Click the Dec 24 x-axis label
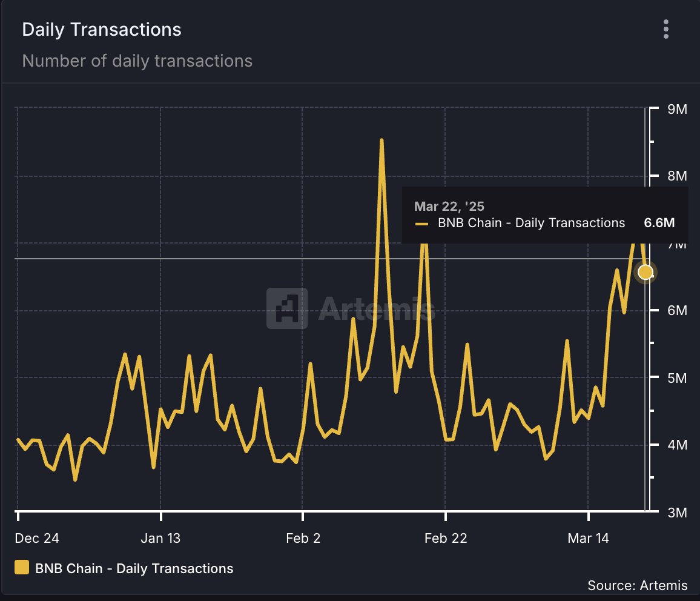The height and width of the screenshot is (601, 700). (38, 538)
